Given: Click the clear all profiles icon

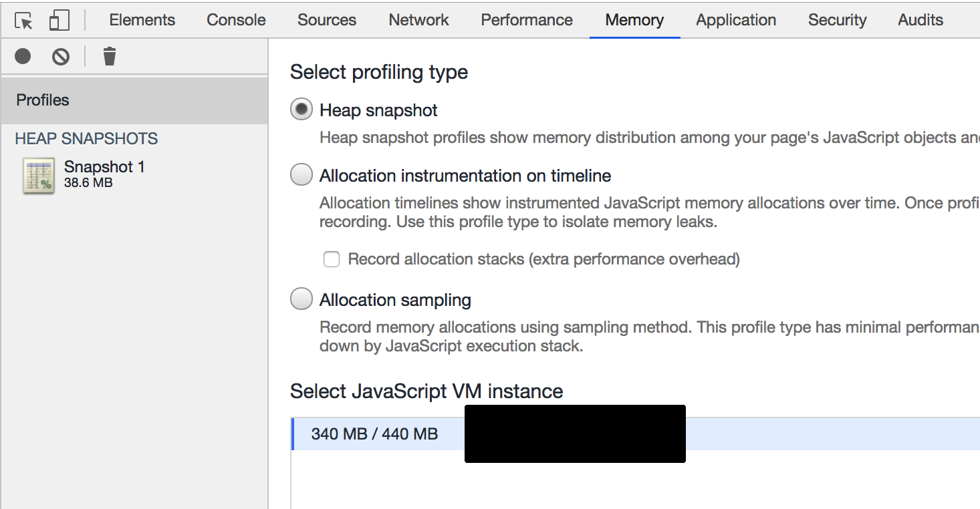Looking at the screenshot, I should pos(61,57).
